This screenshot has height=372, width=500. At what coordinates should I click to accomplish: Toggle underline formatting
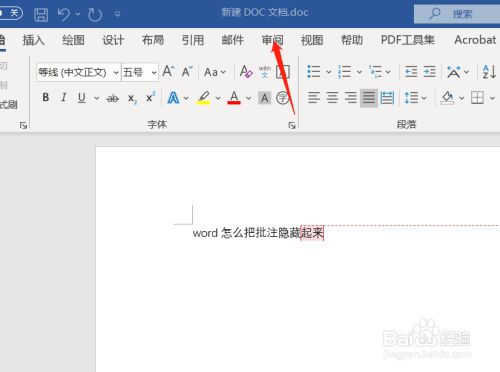point(81,98)
